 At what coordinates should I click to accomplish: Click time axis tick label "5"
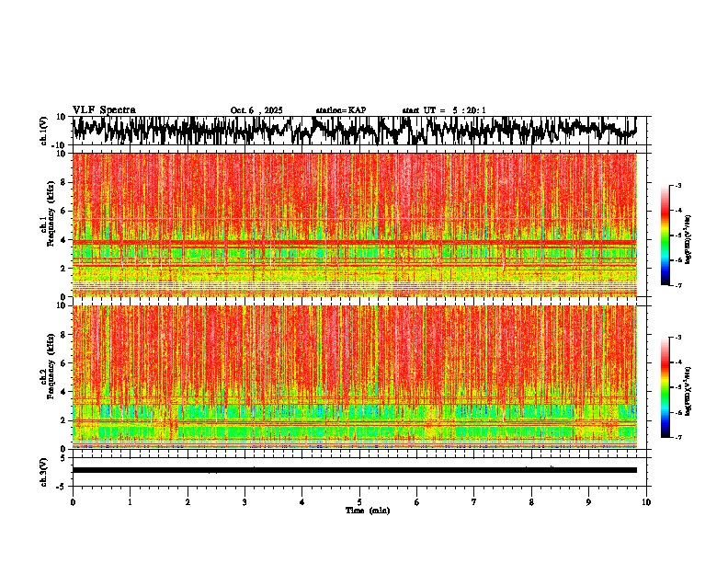tap(359, 502)
